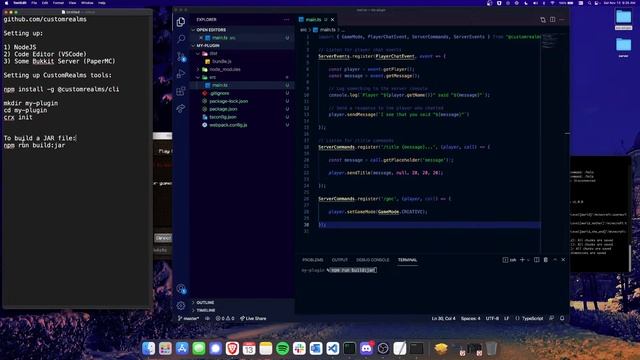Open Calendar from the Dock
Image resolution: width=640 pixels, height=360 pixels.
pyautogui.click(x=249, y=349)
